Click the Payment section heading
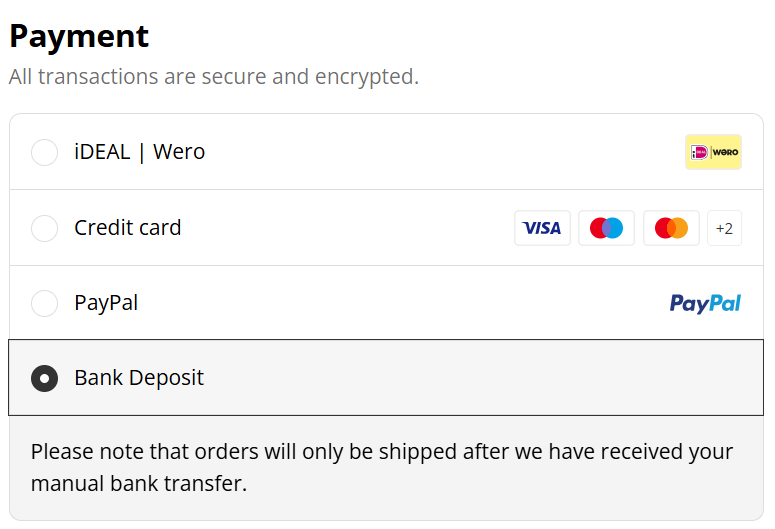The width and height of the screenshot is (775, 529). [79, 36]
